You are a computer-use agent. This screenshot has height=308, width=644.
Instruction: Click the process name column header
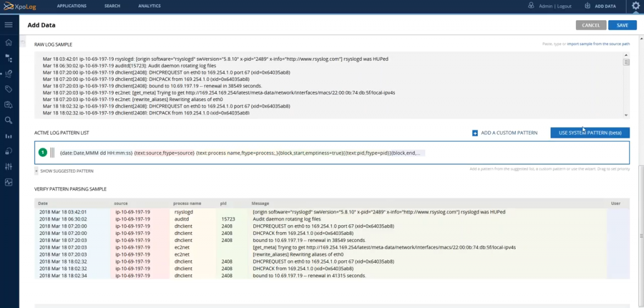point(187,203)
